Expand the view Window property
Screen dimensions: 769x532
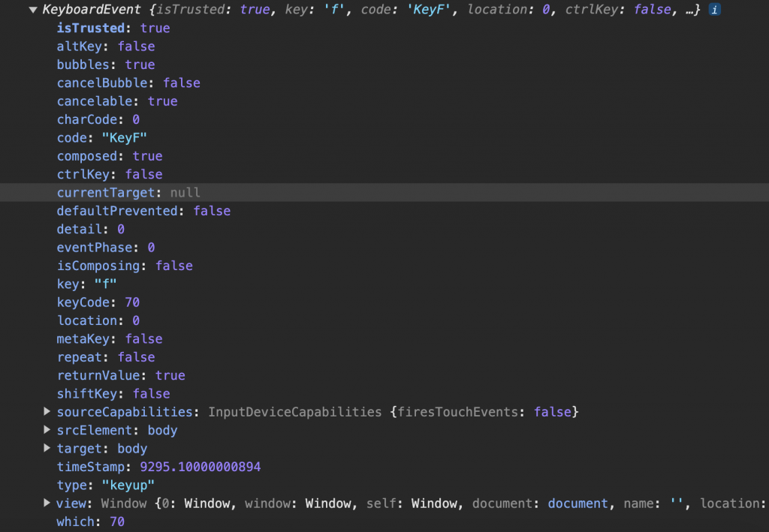(x=47, y=503)
